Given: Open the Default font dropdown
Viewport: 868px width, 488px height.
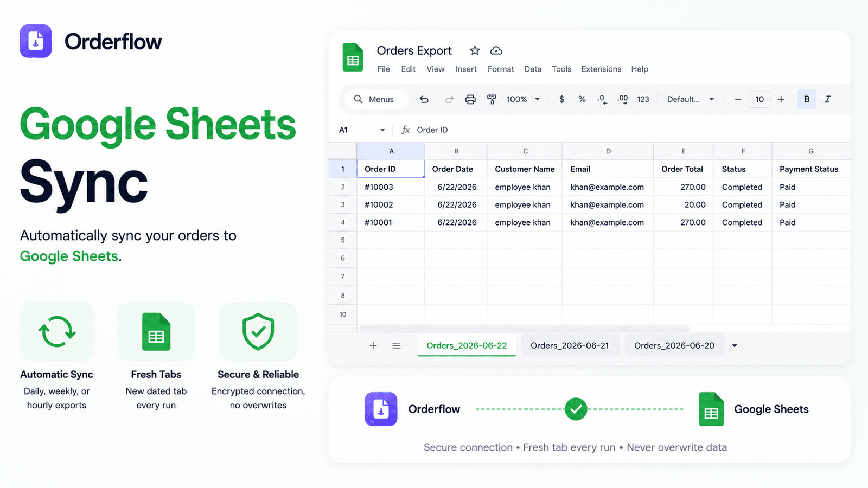Looking at the screenshot, I should 691,99.
